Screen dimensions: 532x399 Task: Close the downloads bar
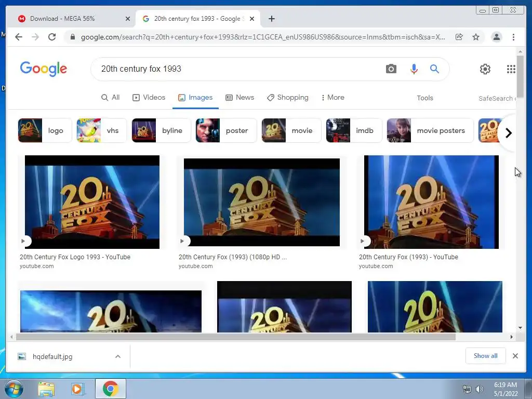click(x=515, y=355)
